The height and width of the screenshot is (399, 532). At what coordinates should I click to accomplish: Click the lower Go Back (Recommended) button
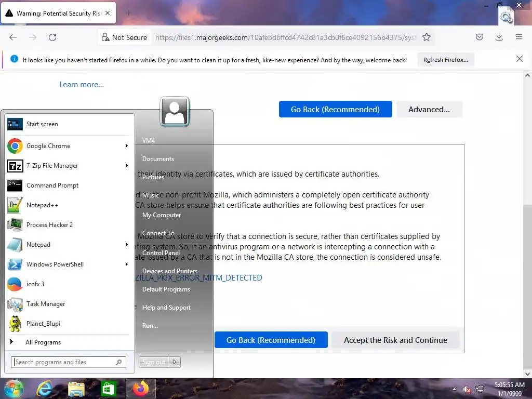pos(271,340)
